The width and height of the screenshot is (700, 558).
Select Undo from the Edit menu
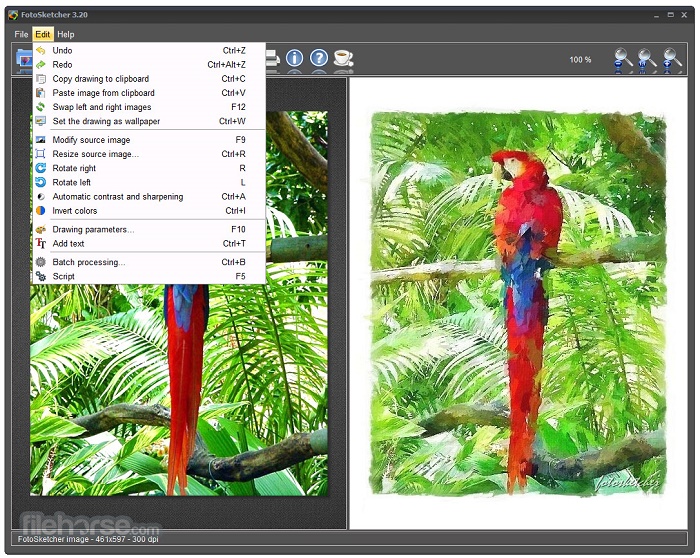coord(62,51)
